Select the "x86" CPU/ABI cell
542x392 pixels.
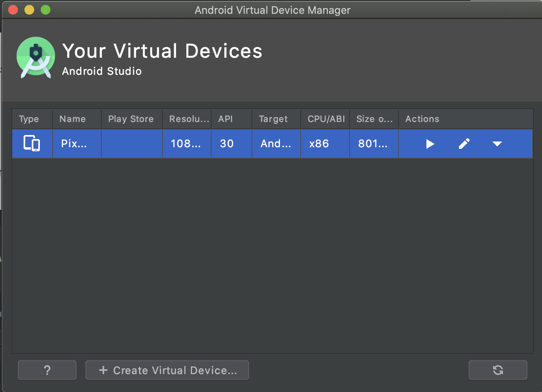(325, 144)
